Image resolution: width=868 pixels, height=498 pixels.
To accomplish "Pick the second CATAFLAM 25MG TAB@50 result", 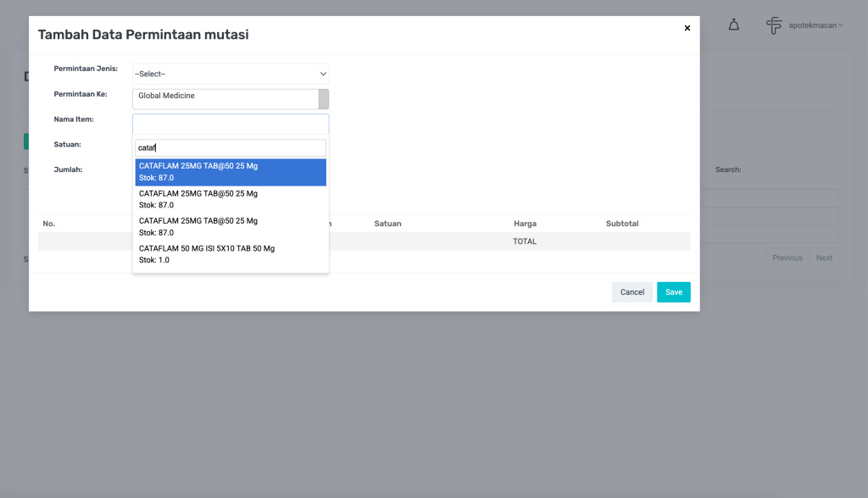I will click(231, 199).
